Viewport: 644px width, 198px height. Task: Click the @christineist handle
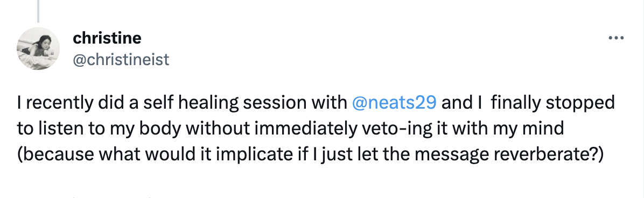coord(121,60)
